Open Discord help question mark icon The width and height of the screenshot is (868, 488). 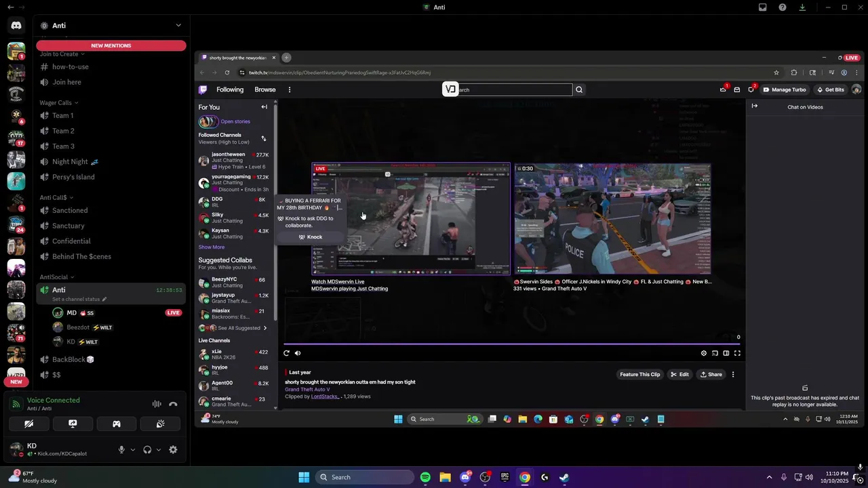click(x=783, y=7)
